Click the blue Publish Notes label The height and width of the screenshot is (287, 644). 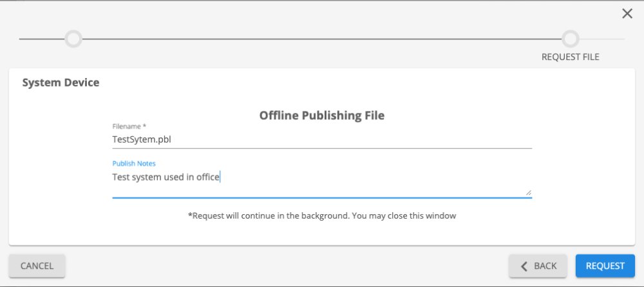point(134,164)
